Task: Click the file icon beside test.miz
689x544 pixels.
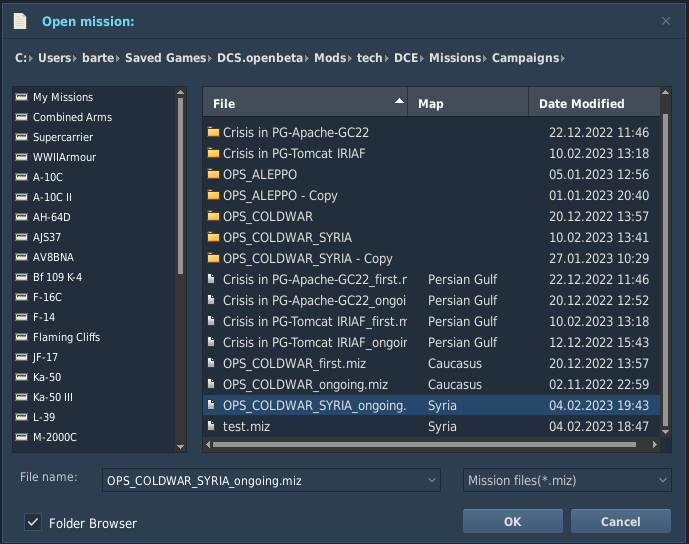Action: click(x=211, y=426)
